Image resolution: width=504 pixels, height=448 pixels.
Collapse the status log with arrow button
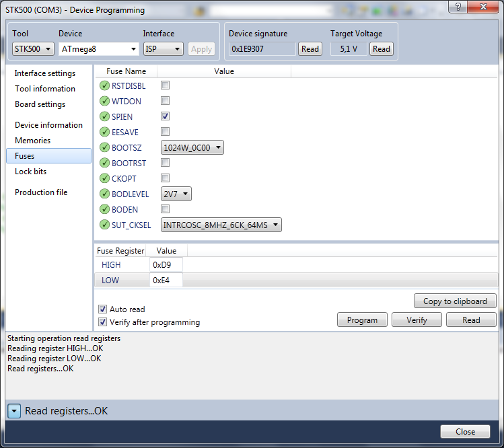tap(14, 411)
